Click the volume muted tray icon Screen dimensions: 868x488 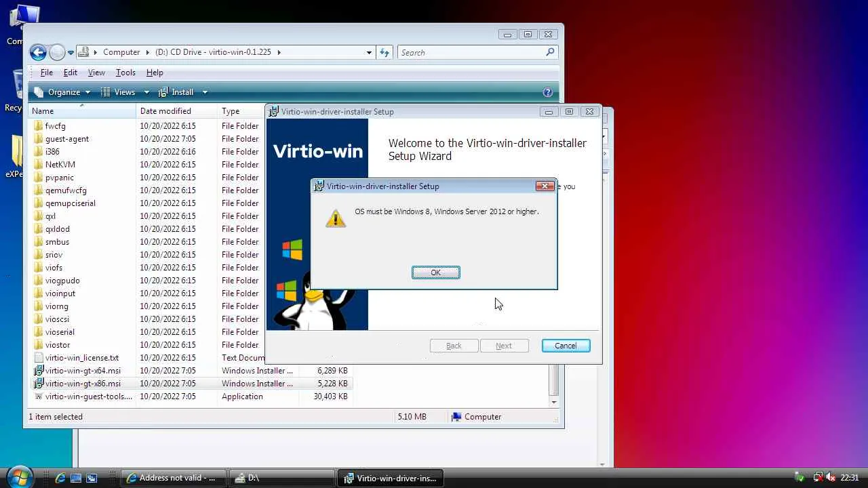(830, 478)
